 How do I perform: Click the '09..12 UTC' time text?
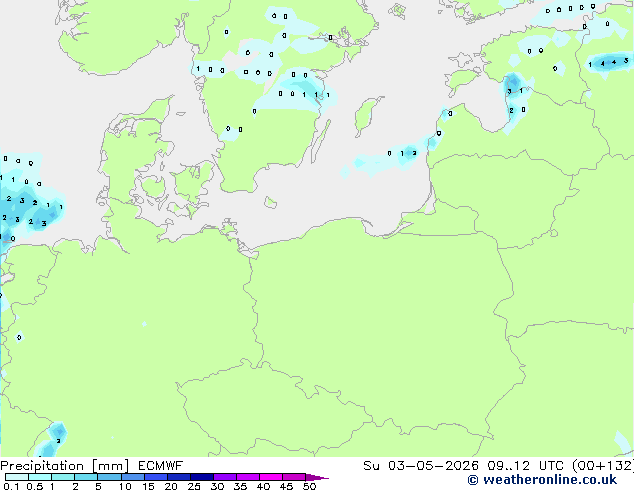click(525, 466)
